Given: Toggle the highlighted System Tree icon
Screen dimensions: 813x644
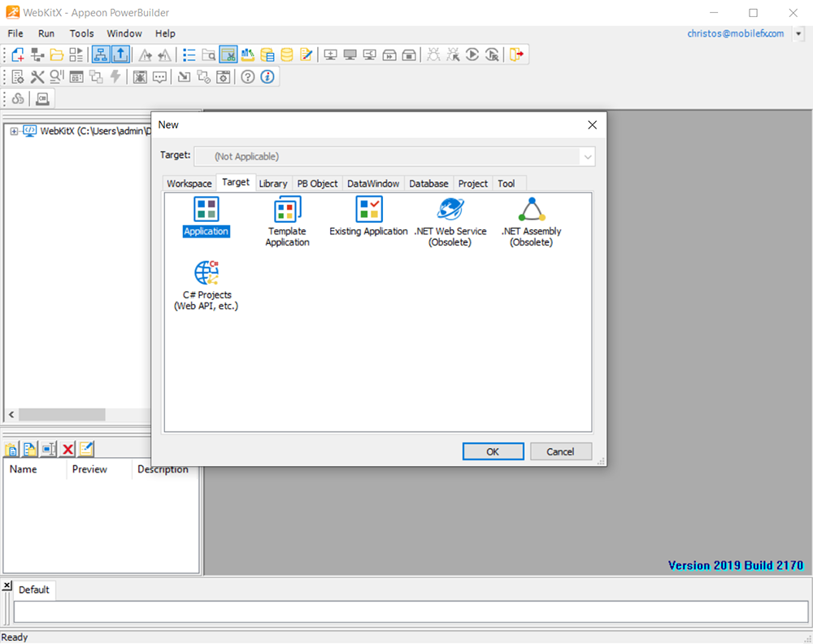Looking at the screenshot, I should click(101, 54).
